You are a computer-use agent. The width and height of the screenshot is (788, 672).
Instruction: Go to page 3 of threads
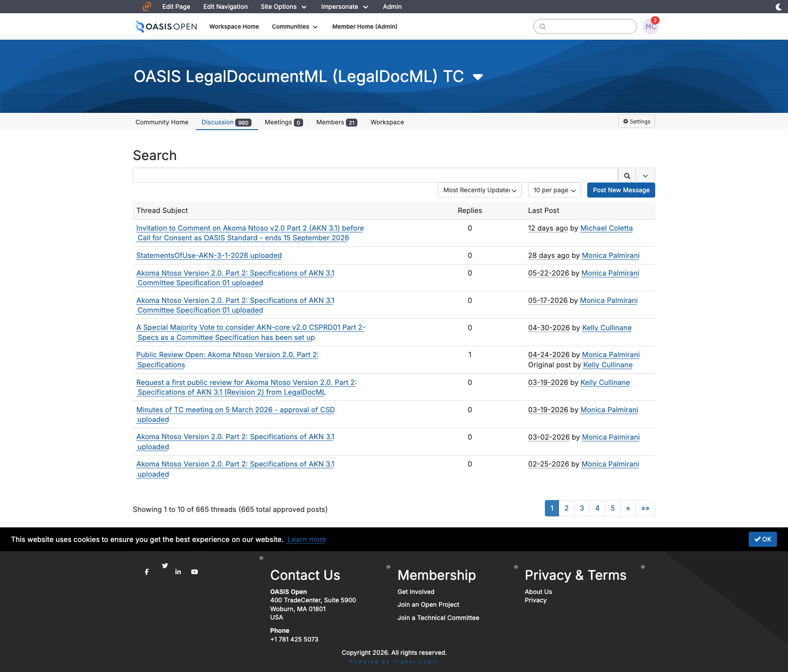point(582,508)
